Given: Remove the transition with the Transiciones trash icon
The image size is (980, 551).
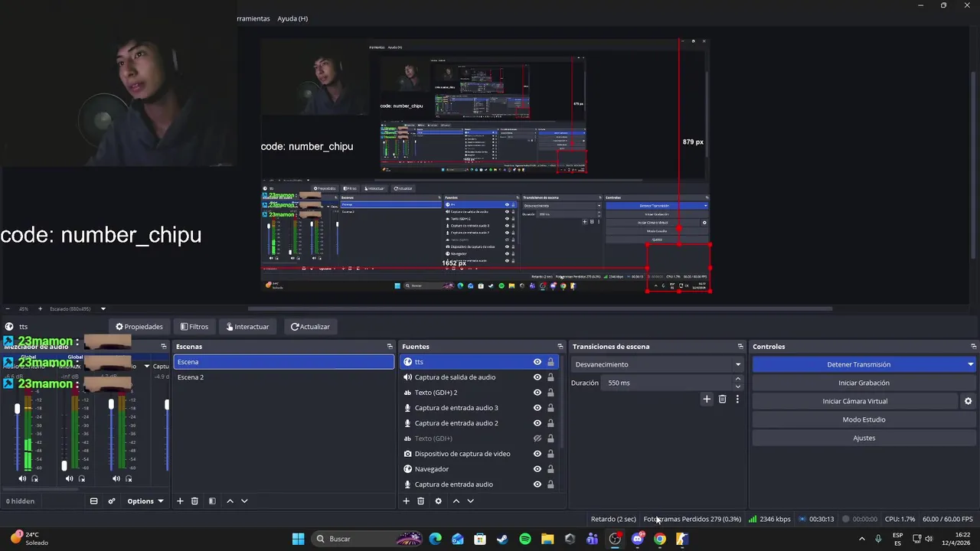Looking at the screenshot, I should click(x=722, y=399).
